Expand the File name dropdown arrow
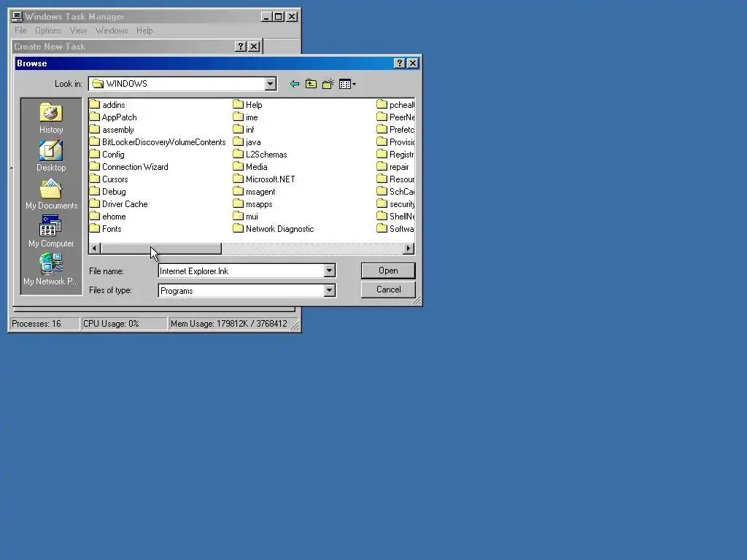Screen dimensions: 747x560 [x=329, y=271]
